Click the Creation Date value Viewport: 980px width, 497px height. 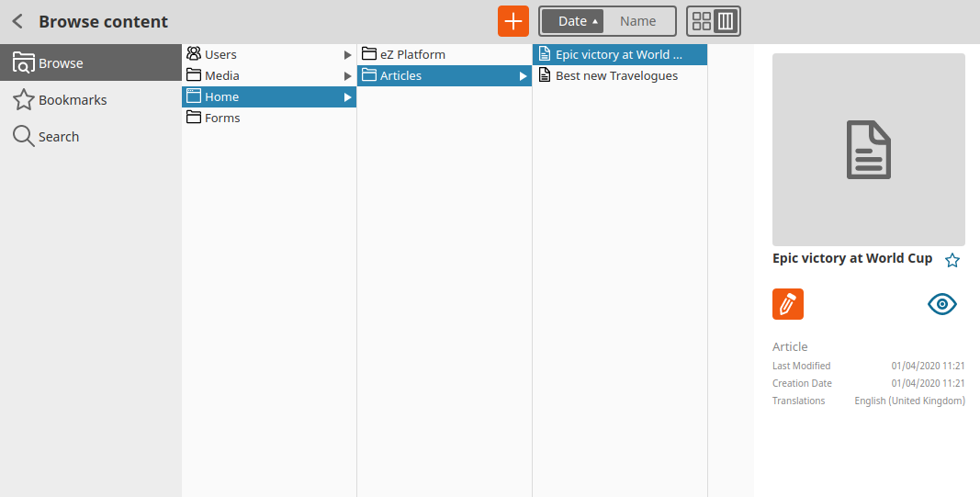929,383
